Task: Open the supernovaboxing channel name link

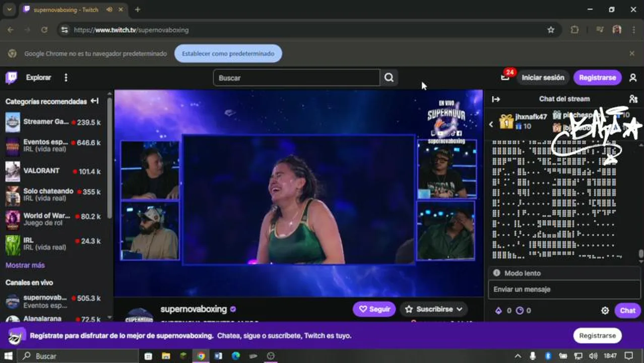Action: point(193,309)
